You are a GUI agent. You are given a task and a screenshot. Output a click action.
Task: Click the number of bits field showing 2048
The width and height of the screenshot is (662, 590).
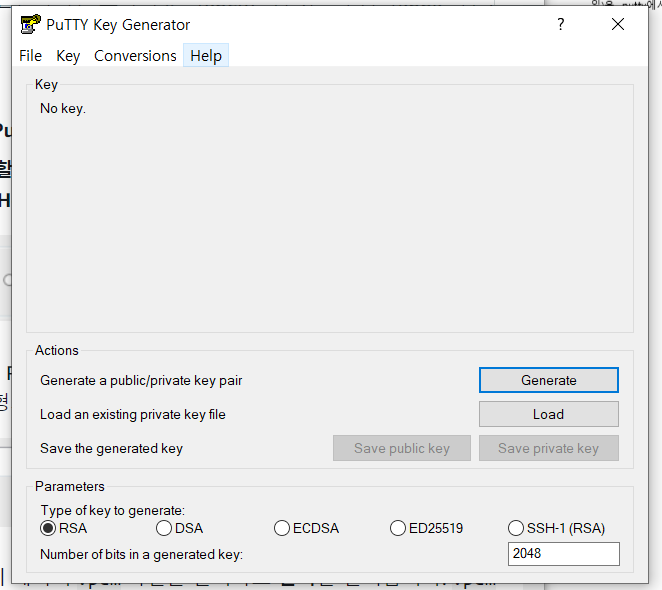[x=564, y=554]
